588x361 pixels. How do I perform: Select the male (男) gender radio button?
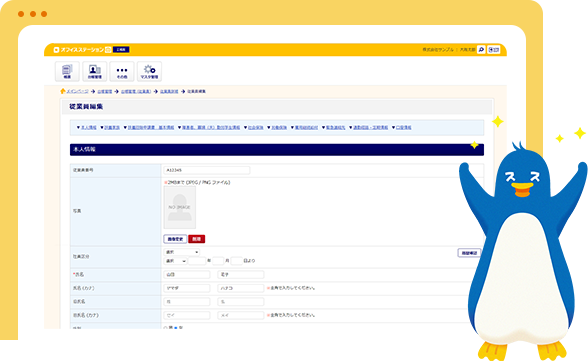click(165, 328)
